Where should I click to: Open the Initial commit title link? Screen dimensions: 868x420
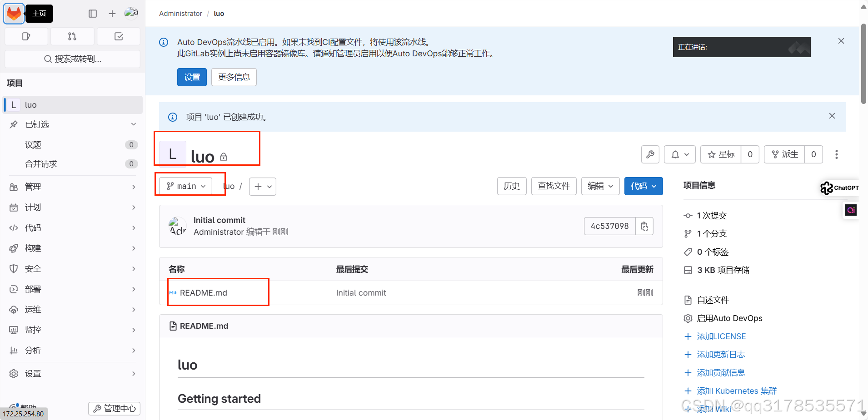pos(219,220)
